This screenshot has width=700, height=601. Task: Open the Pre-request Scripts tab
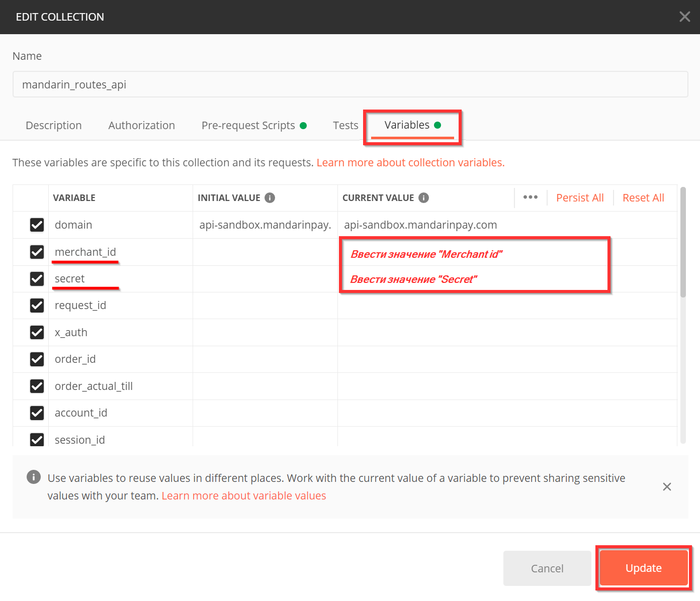(248, 126)
